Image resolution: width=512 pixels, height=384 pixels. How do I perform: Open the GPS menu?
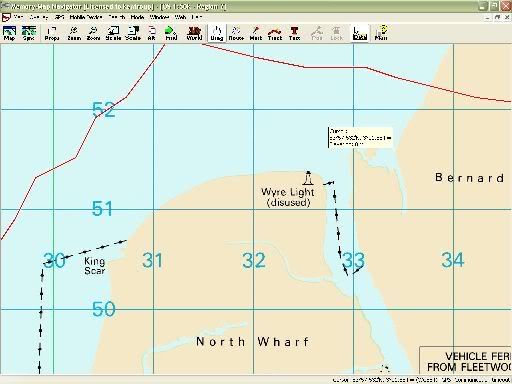(x=59, y=17)
